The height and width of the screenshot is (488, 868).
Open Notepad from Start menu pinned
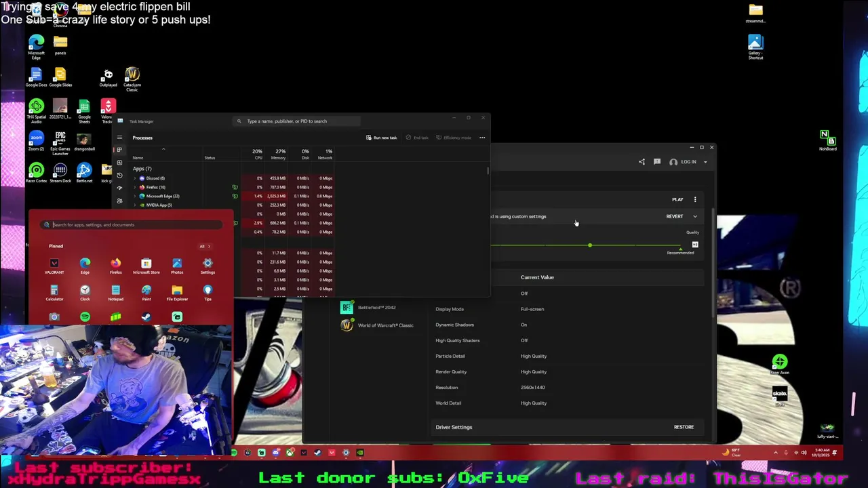click(116, 293)
